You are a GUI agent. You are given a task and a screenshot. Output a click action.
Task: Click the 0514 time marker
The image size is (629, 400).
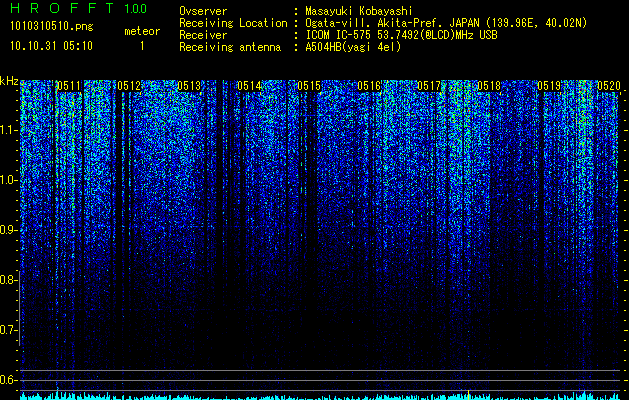(x=249, y=86)
